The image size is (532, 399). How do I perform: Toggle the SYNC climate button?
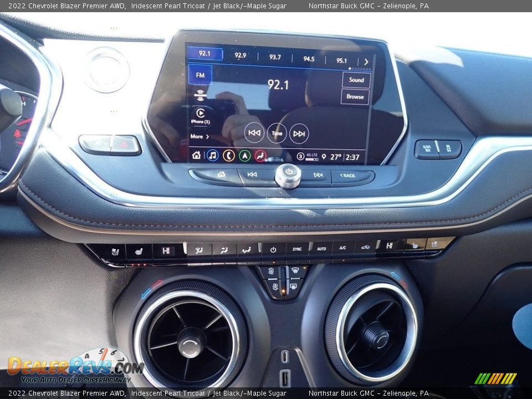click(297, 249)
